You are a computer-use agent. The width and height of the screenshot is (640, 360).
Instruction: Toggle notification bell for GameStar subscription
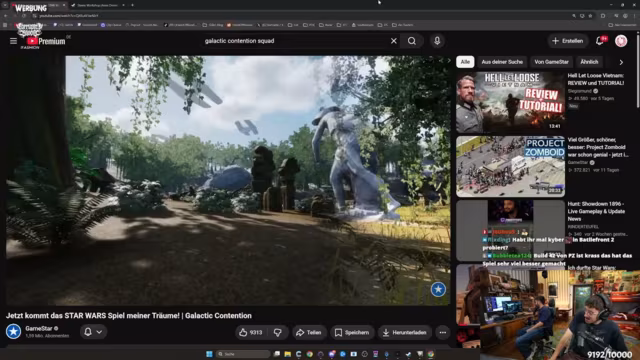pos(88,332)
